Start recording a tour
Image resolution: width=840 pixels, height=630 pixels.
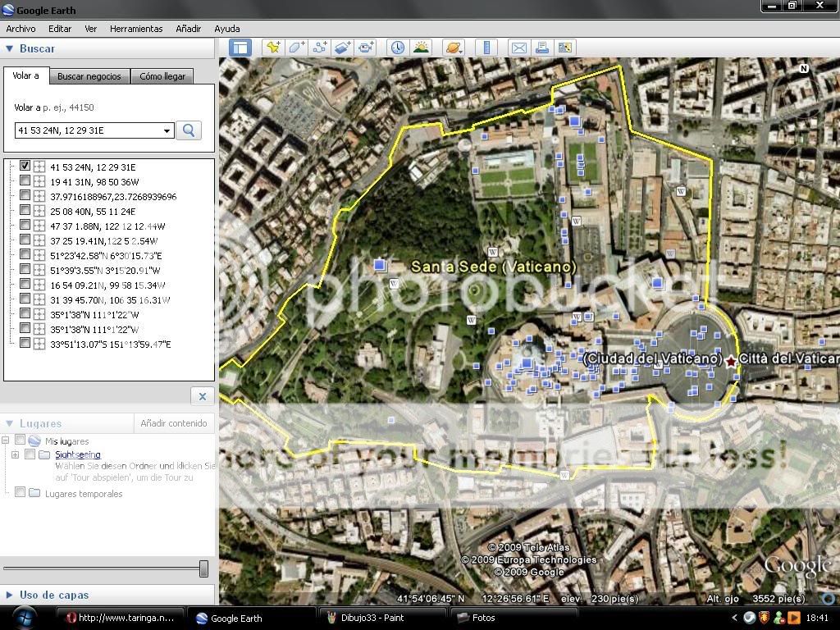pyautogui.click(x=367, y=48)
